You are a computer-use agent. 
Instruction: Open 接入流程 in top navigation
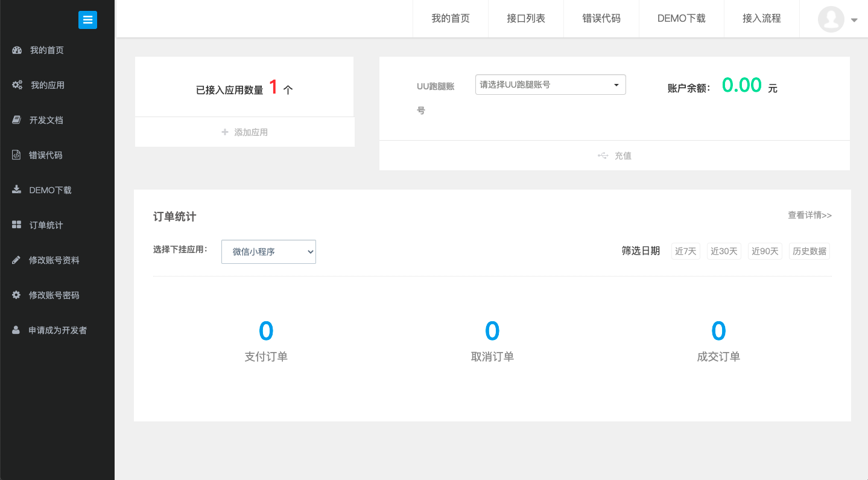click(x=762, y=19)
